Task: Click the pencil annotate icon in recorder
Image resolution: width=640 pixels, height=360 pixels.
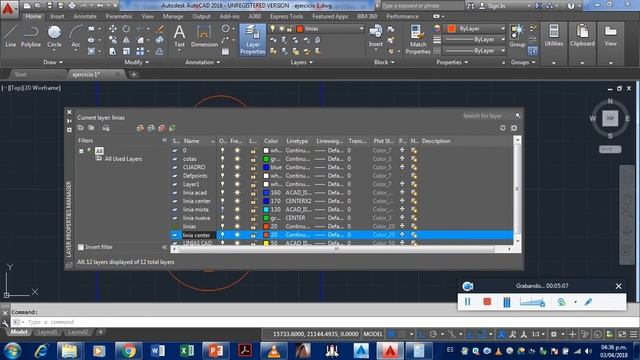Action: coord(588,302)
